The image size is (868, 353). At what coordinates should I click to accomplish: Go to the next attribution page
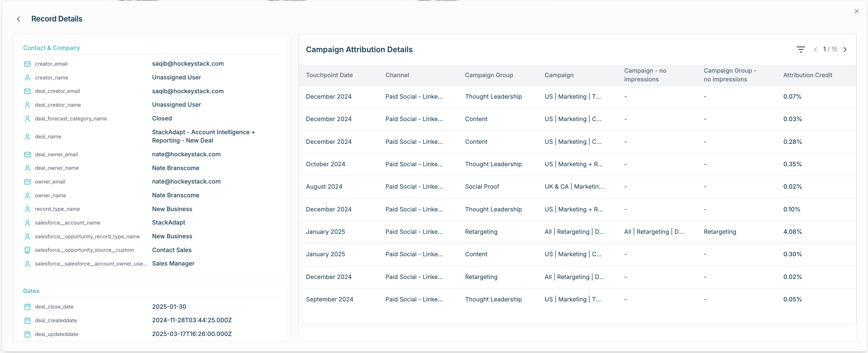pos(845,50)
